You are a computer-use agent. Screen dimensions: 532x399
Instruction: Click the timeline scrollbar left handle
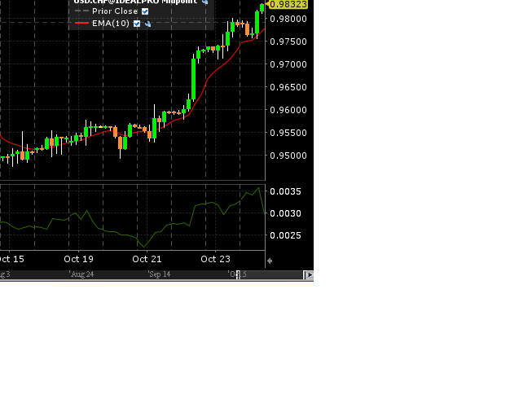pyautogui.click(x=238, y=275)
